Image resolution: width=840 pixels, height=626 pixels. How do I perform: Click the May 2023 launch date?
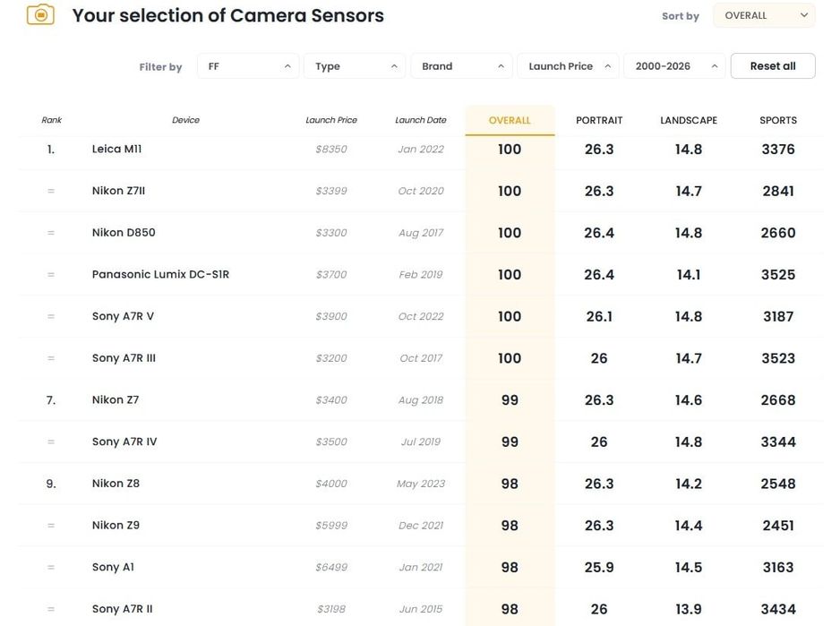pos(421,484)
